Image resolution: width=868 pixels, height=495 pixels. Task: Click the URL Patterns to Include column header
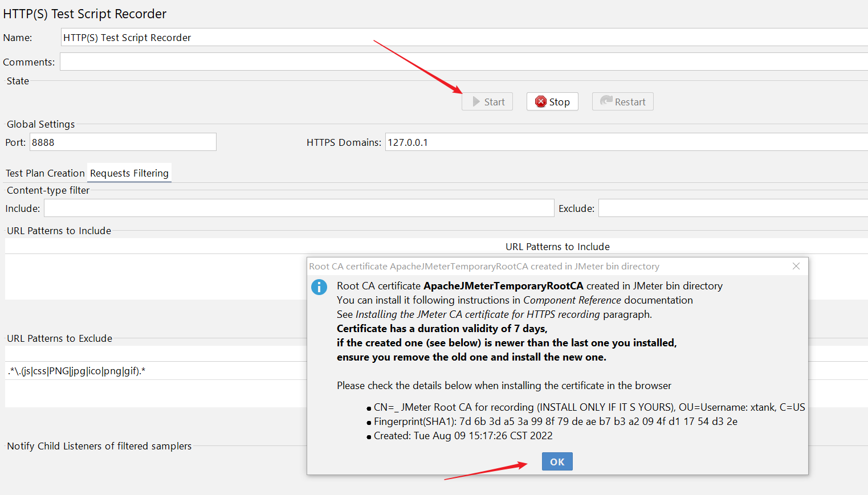point(557,247)
